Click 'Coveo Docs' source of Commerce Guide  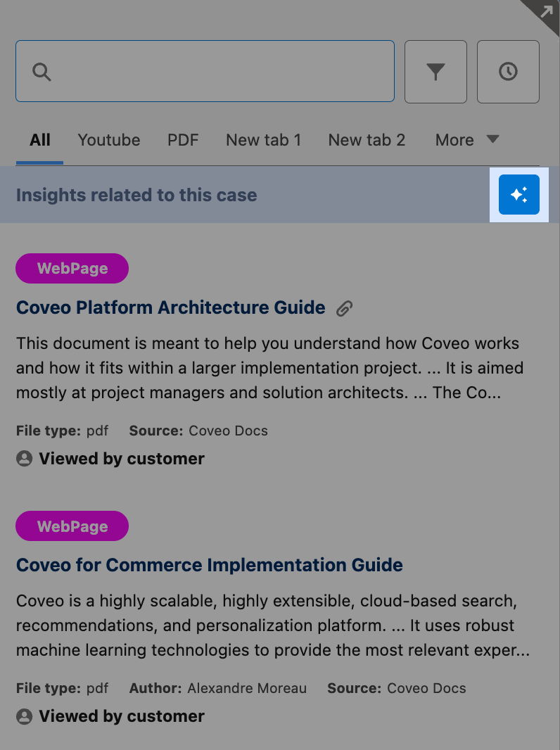426,688
